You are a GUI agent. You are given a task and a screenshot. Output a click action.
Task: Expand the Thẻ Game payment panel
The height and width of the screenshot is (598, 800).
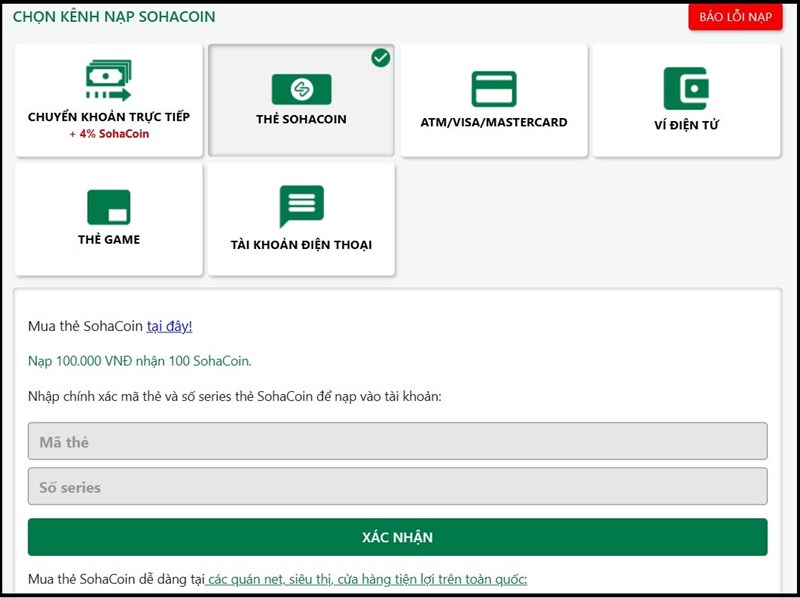click(x=107, y=219)
